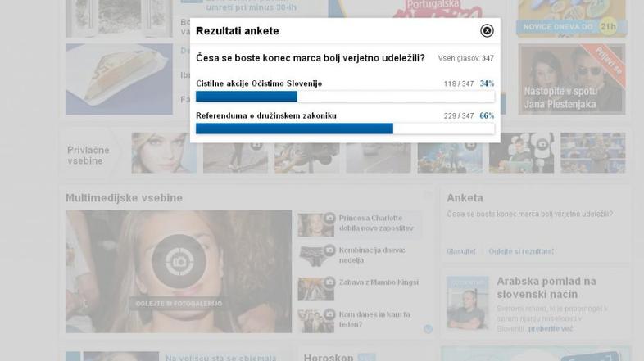Click Referenduma o družinskem zakoniku bar
Viewport: 644px width, 361px height.
coord(345,129)
